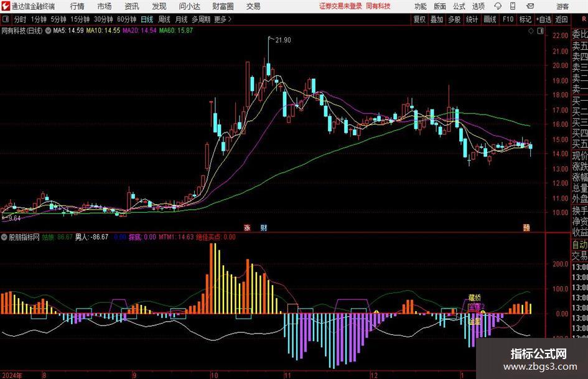Switch to the 5分钟 period tab
Screen dimensions: 588x379
[x=58, y=19]
